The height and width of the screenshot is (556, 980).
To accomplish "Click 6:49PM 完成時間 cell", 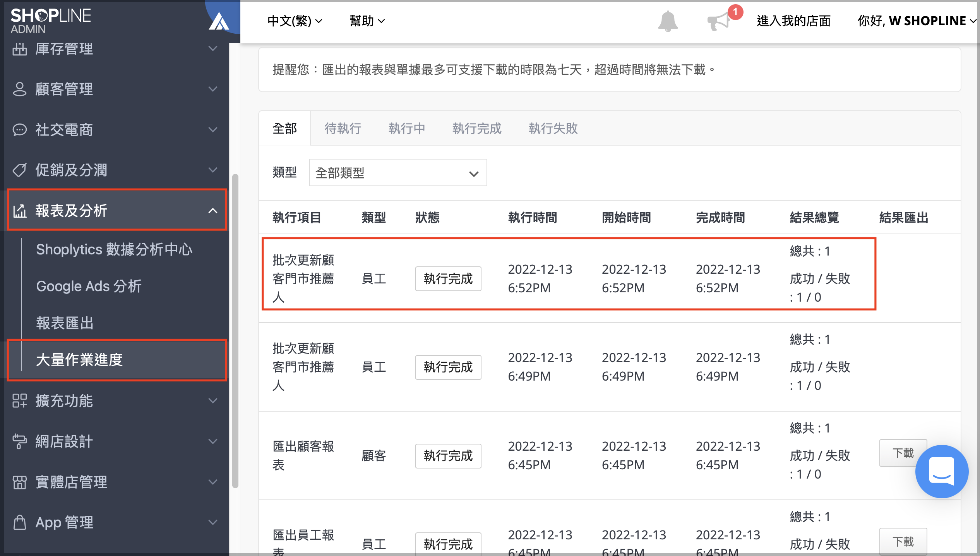I will (728, 367).
